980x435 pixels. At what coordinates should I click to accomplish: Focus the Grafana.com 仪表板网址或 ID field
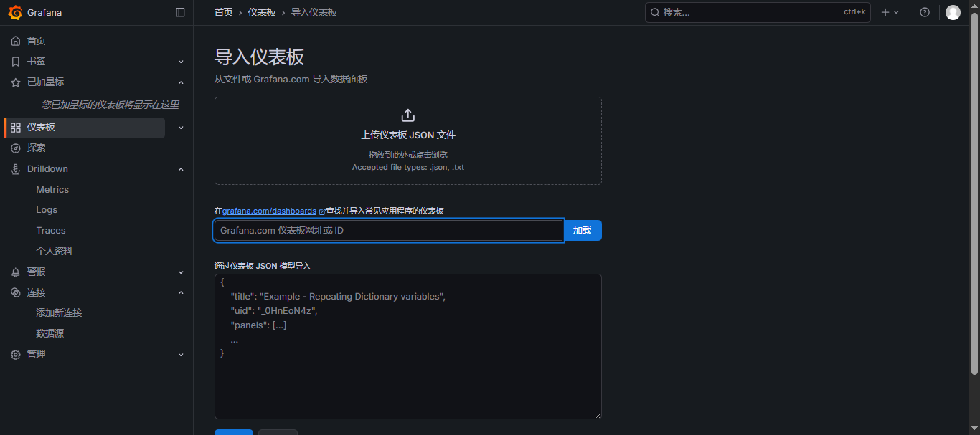point(389,231)
